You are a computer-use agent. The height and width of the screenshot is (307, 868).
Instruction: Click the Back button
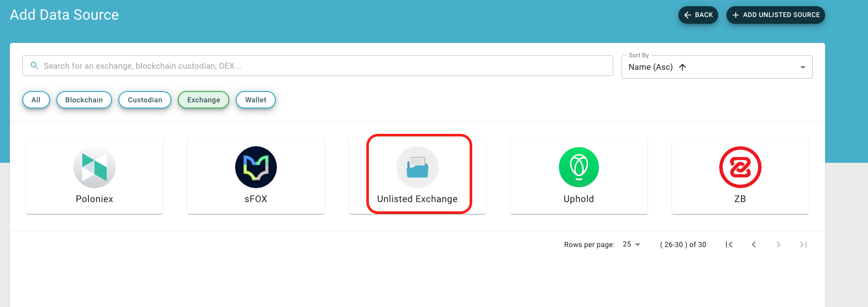[x=698, y=15]
